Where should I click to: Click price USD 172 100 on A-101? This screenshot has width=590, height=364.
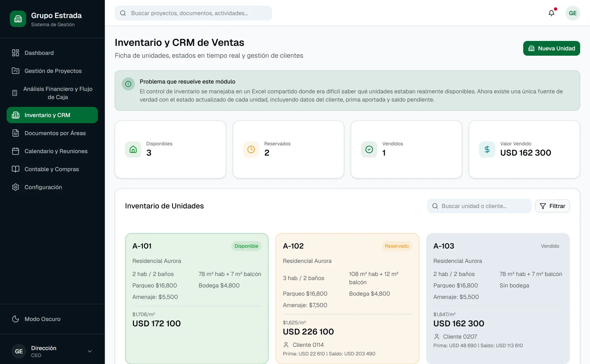point(157,323)
